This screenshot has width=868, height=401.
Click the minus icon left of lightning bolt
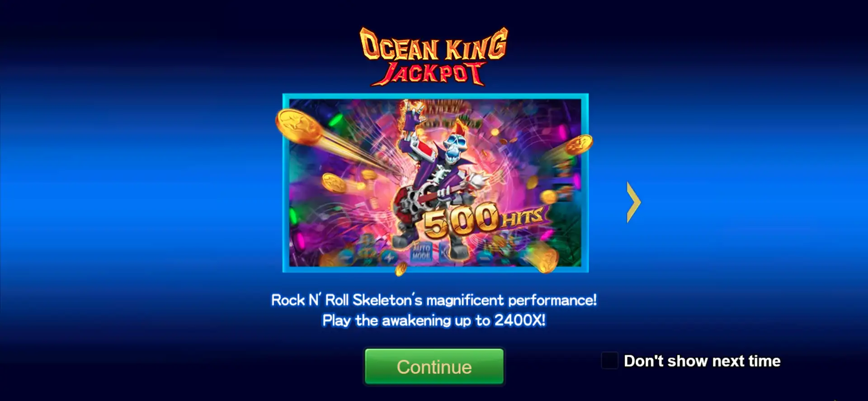(x=346, y=258)
